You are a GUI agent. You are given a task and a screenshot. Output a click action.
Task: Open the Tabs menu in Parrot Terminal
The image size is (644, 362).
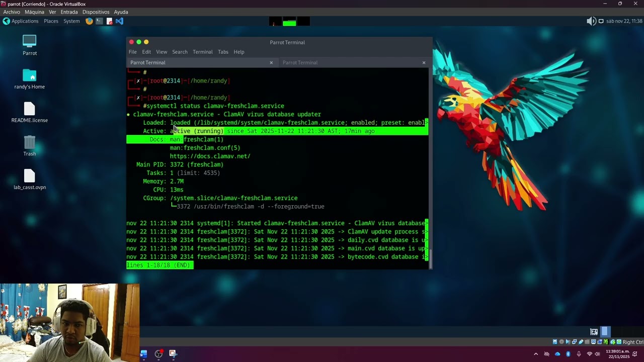(x=223, y=52)
